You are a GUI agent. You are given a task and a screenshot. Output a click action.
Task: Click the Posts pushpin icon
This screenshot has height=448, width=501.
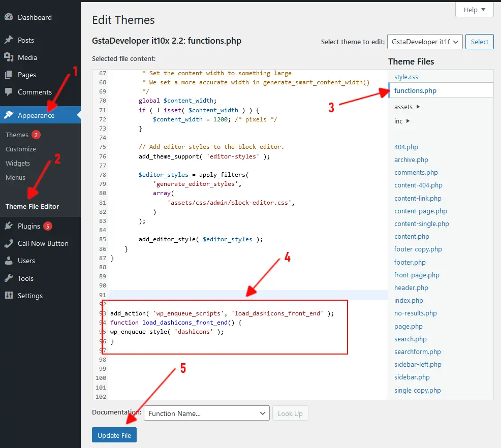(9, 40)
